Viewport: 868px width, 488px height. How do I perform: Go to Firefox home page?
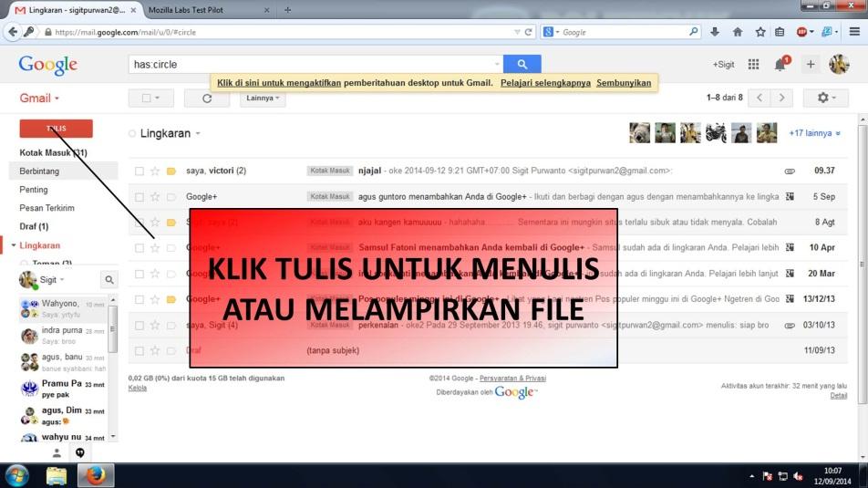[738, 32]
